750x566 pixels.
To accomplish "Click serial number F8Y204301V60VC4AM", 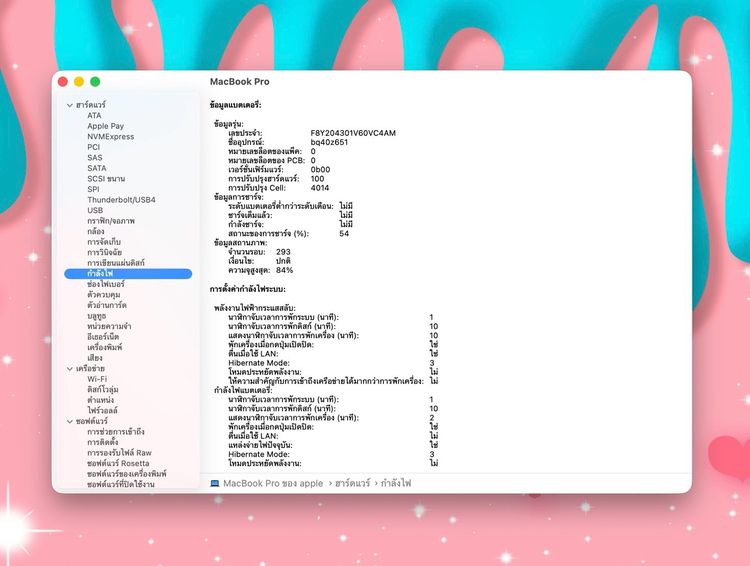I will [x=353, y=133].
